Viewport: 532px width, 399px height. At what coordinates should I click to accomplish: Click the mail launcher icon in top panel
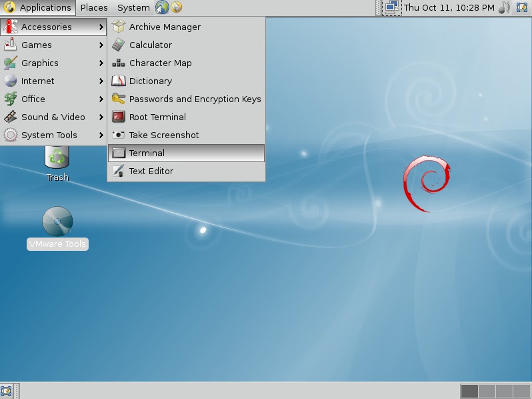point(176,7)
